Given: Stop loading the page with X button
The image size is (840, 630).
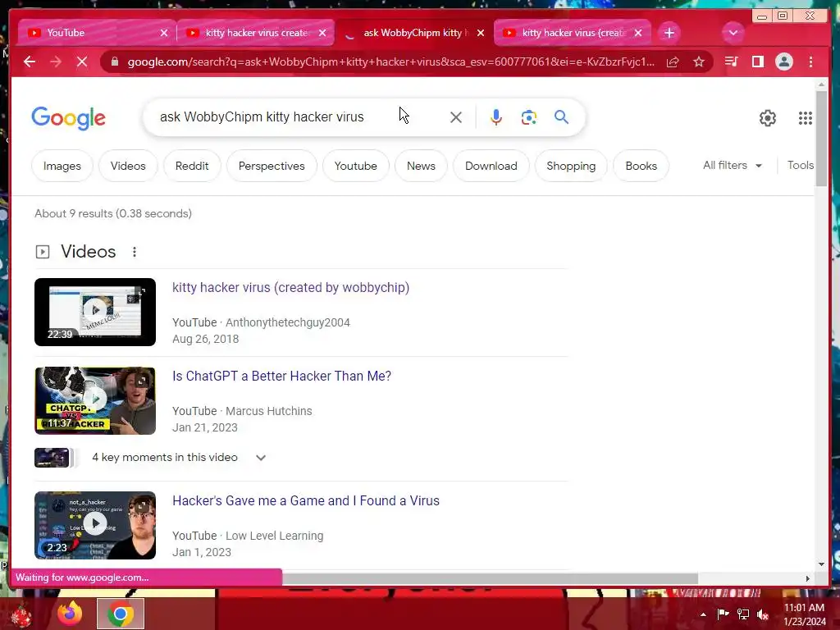Looking at the screenshot, I should pyautogui.click(x=82, y=62).
